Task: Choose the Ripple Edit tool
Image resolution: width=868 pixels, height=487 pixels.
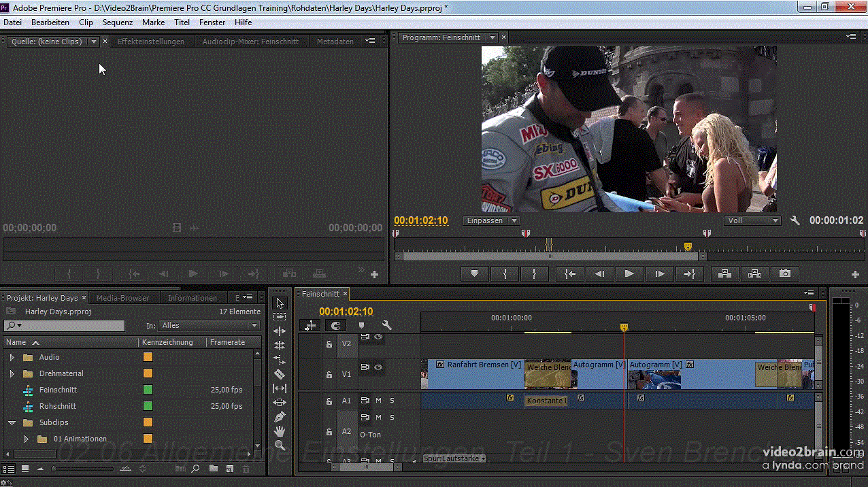Action: [x=280, y=331]
